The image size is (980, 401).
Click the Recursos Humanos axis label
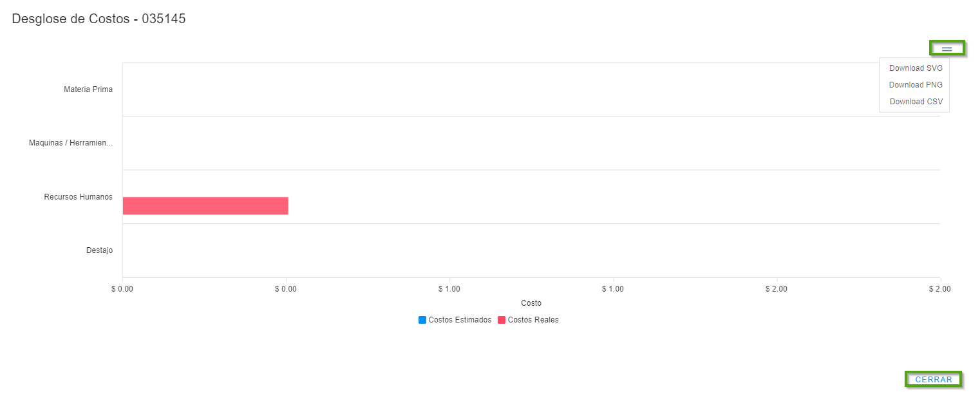pyautogui.click(x=78, y=197)
